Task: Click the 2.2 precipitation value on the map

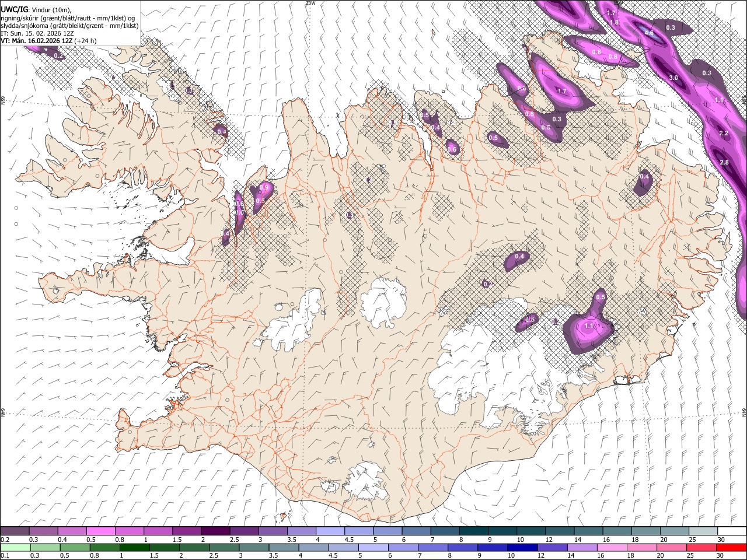Action: click(724, 134)
